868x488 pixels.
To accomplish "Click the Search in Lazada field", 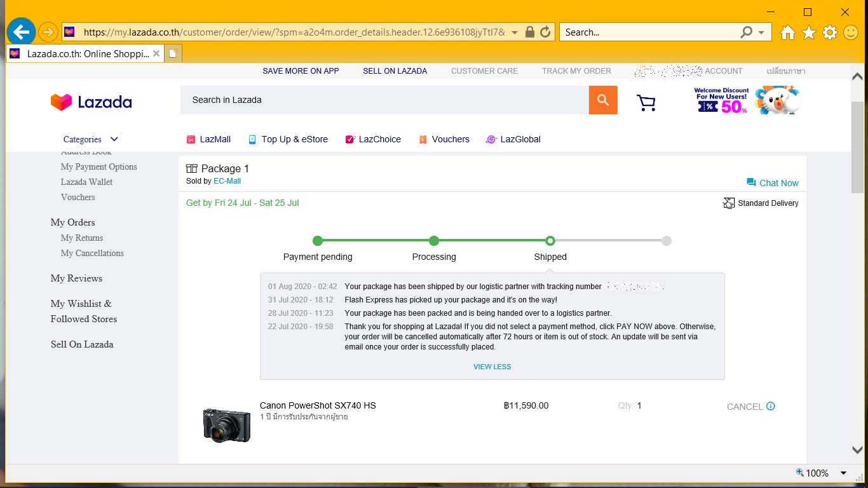I will click(384, 100).
